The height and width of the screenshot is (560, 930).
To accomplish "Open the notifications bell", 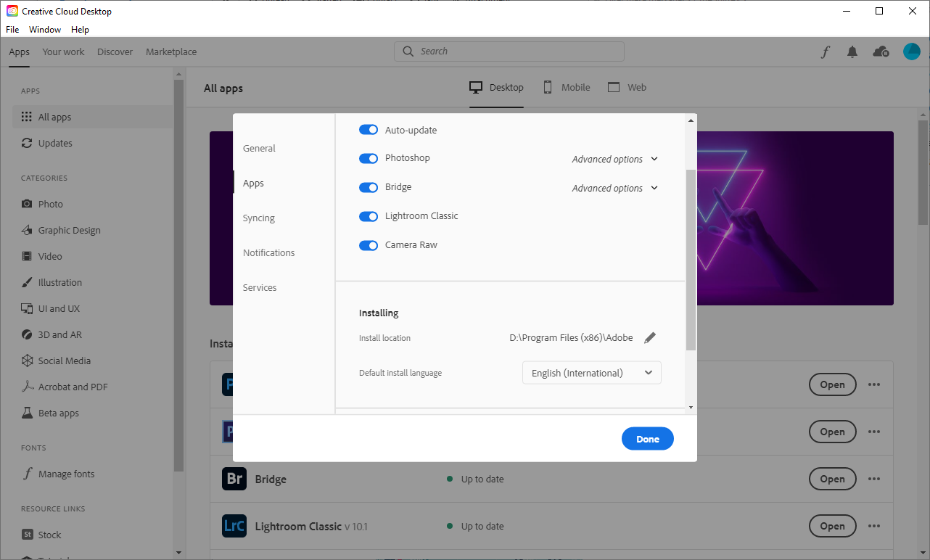I will point(852,52).
